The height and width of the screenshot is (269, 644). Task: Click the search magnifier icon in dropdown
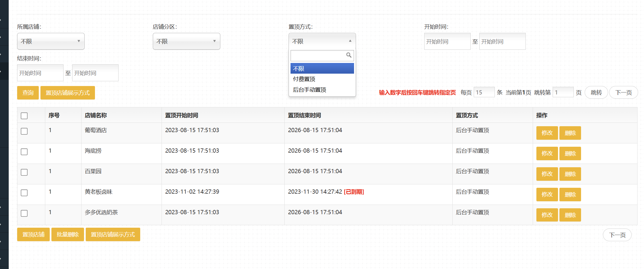click(349, 55)
